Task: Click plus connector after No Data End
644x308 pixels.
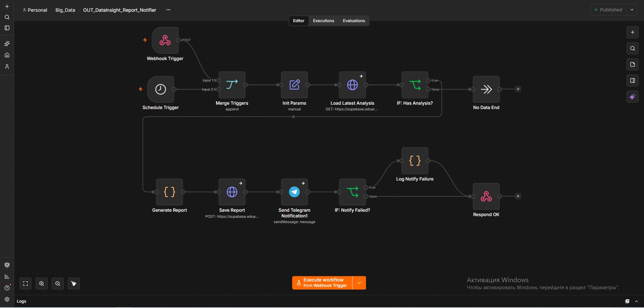Action: [518, 89]
